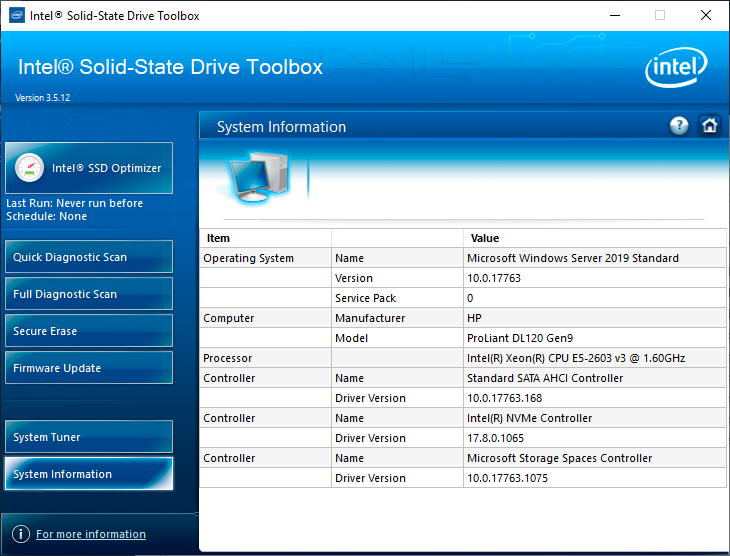Select the Operating System Name row
Image resolution: width=730 pixels, height=556 pixels.
(572, 258)
